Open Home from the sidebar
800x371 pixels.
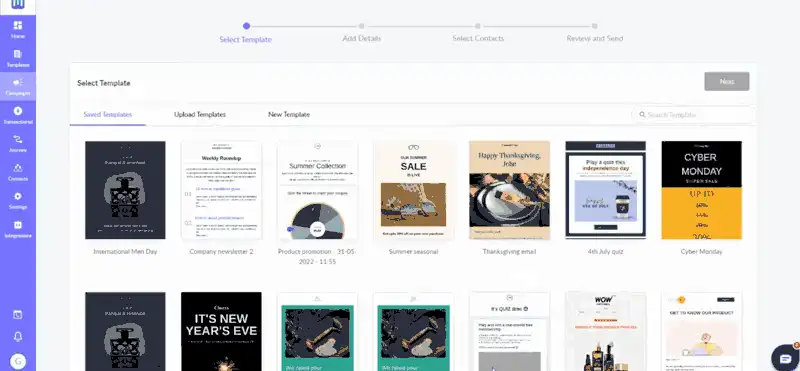click(x=18, y=30)
